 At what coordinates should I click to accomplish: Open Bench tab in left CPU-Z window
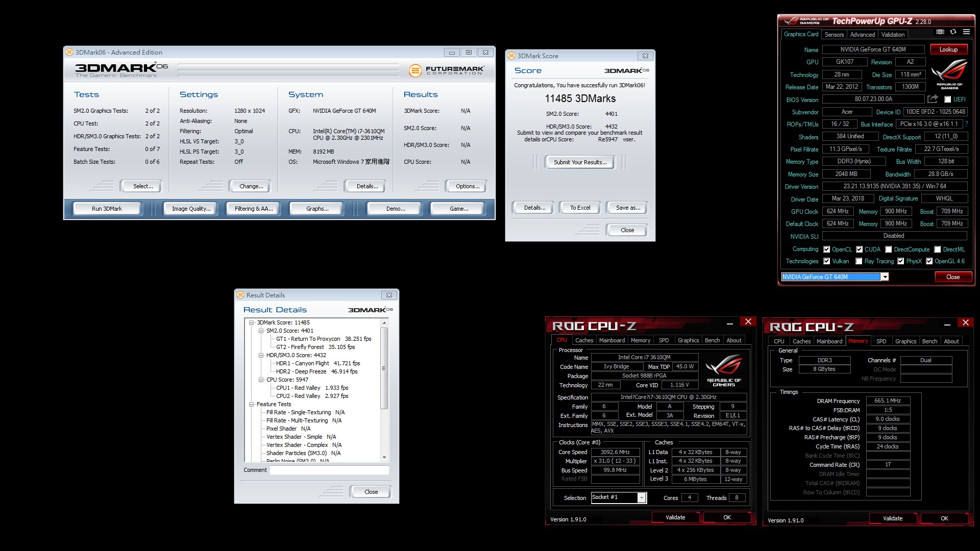point(712,340)
